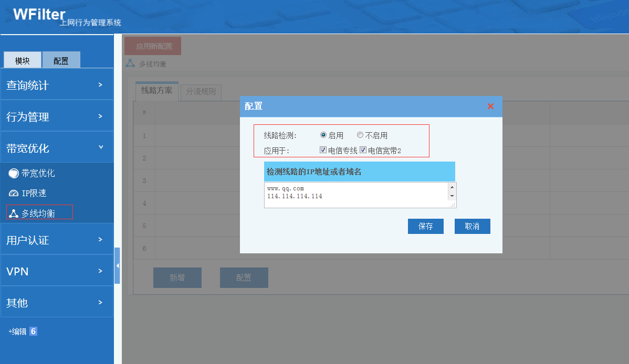Select the 不启用 radio button
629x364 pixels.
(x=360, y=135)
